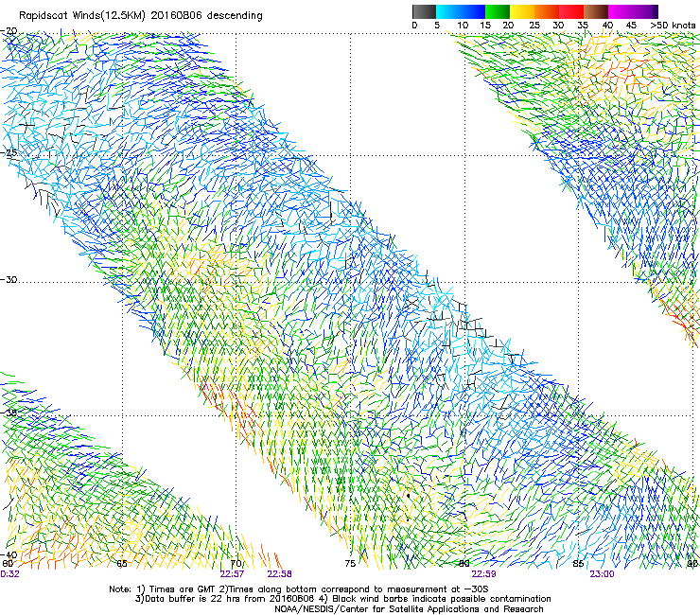Click the '70' longitude axis label

coord(236,564)
